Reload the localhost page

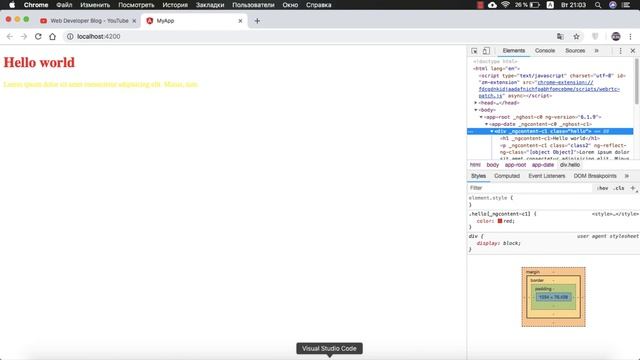[x=38, y=37]
